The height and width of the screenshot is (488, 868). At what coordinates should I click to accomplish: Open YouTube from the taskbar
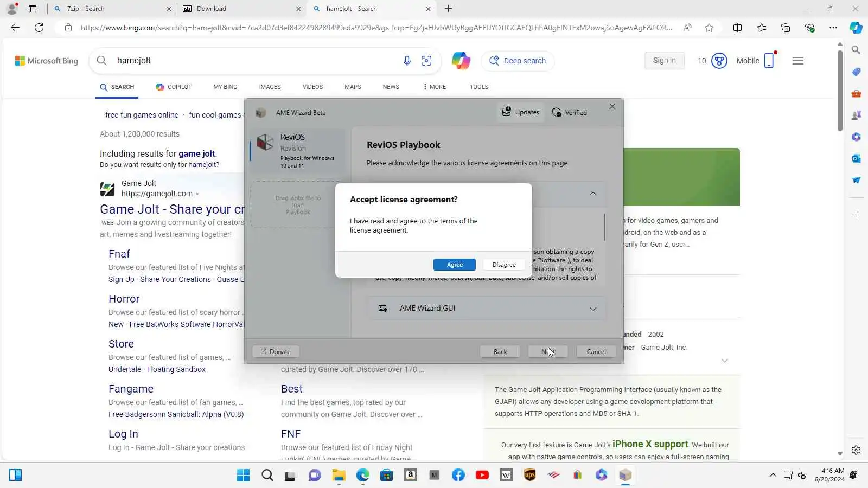482,476
